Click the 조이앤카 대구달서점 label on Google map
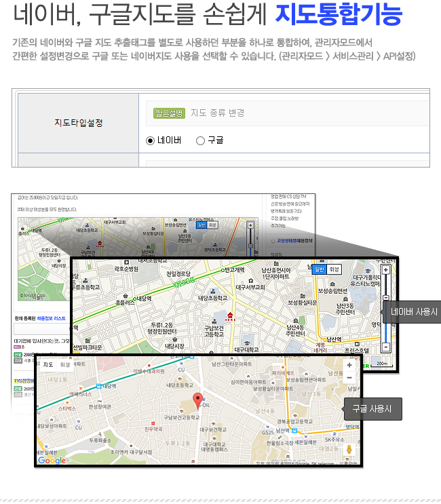 [x=131, y=452]
